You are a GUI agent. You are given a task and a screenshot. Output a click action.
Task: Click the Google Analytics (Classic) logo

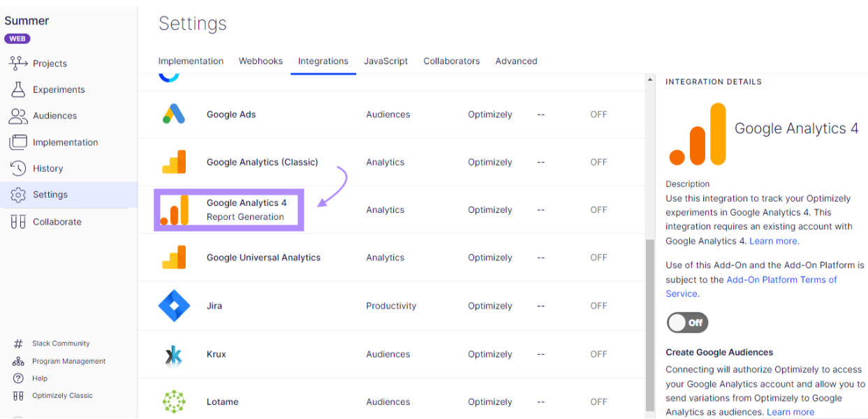pyautogui.click(x=174, y=162)
